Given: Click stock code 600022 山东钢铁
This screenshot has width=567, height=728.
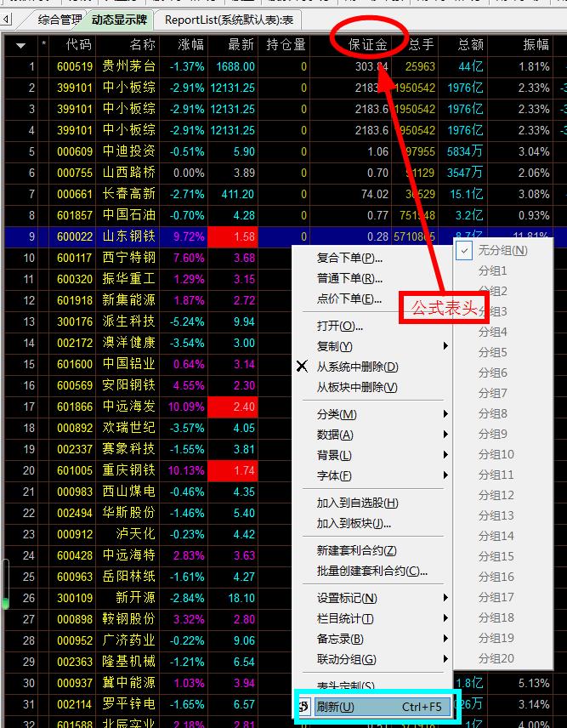Looking at the screenshot, I should (x=75, y=236).
